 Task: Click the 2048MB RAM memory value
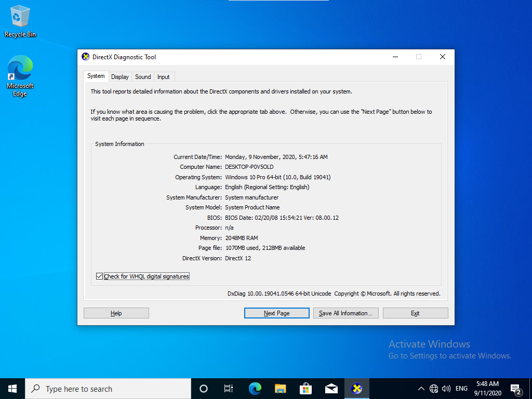(x=242, y=238)
